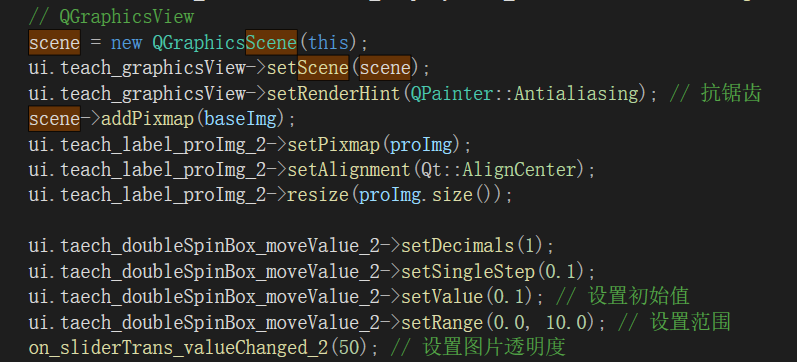
Task: Click the setAlignment method name
Action: pyautogui.click(x=349, y=170)
